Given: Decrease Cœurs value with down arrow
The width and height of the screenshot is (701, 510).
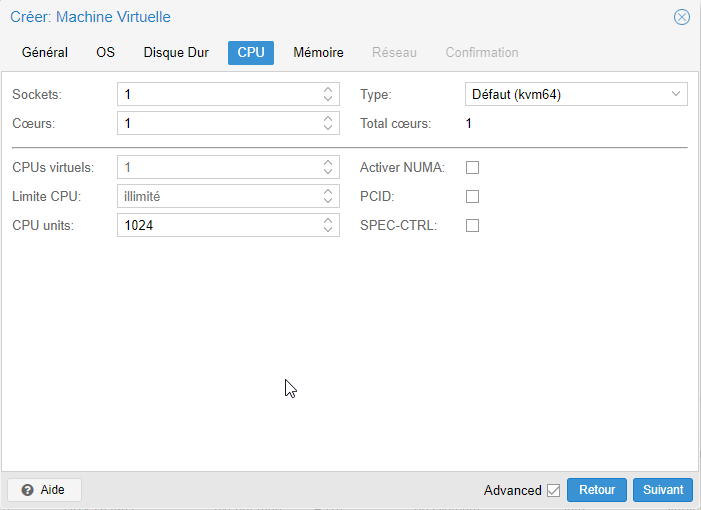Looking at the screenshot, I should coord(328,127).
